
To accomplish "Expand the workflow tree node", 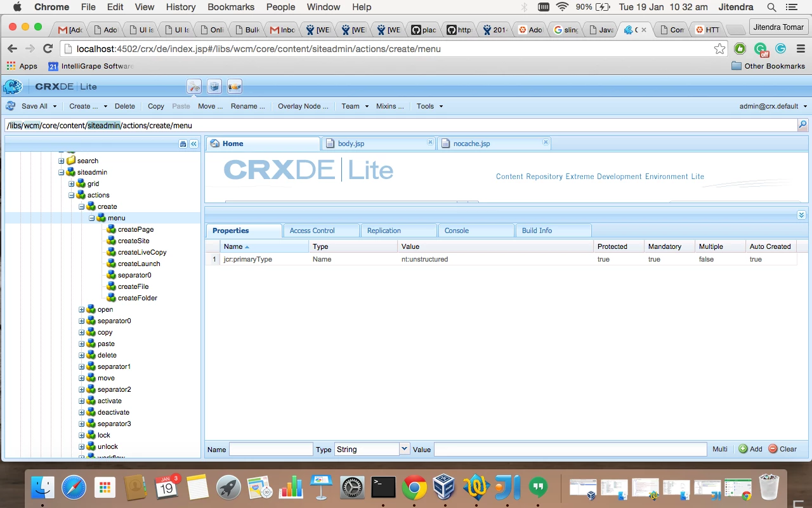I will click(82, 457).
